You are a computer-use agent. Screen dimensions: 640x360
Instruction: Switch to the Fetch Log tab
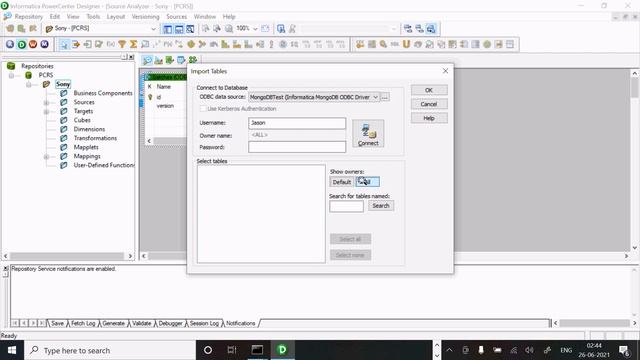pos(83,323)
